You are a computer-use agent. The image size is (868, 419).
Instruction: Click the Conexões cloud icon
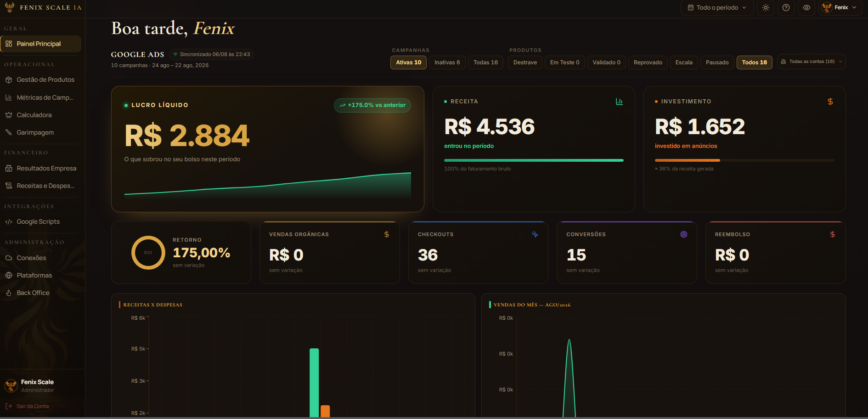(x=9, y=258)
